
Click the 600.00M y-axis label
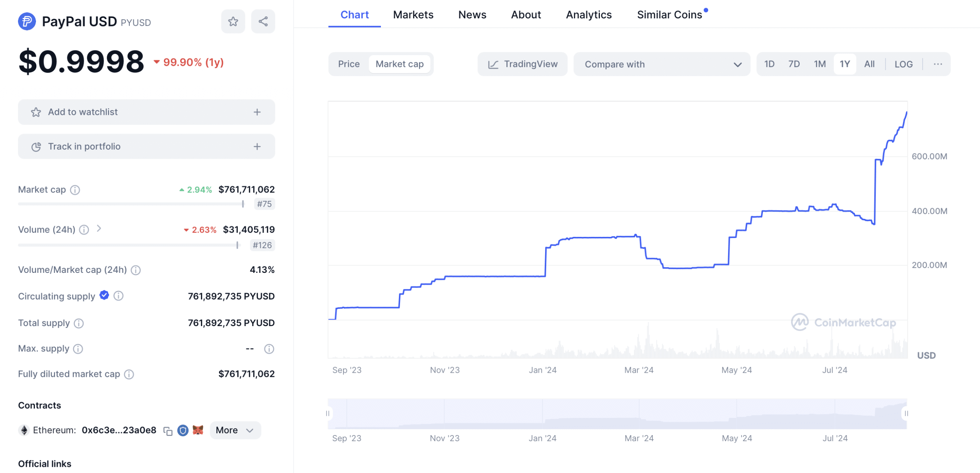929,157
